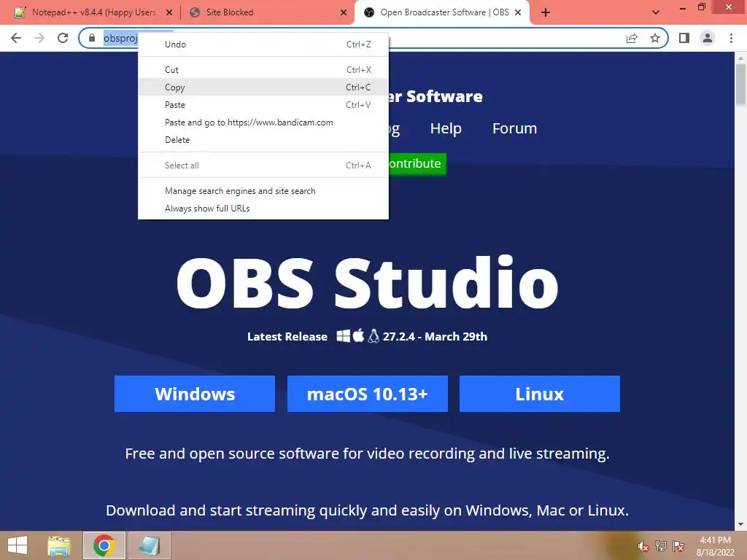Open the Help link in site navigation

pyautogui.click(x=446, y=128)
